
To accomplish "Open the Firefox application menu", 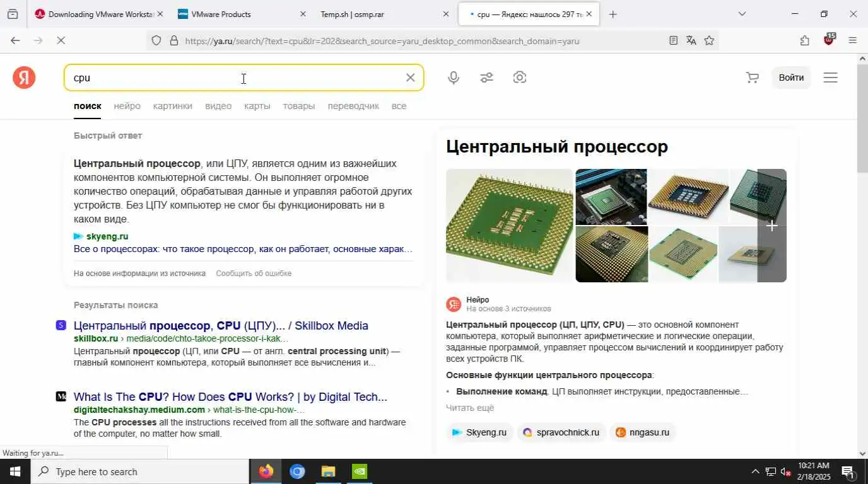I will 852,40.
